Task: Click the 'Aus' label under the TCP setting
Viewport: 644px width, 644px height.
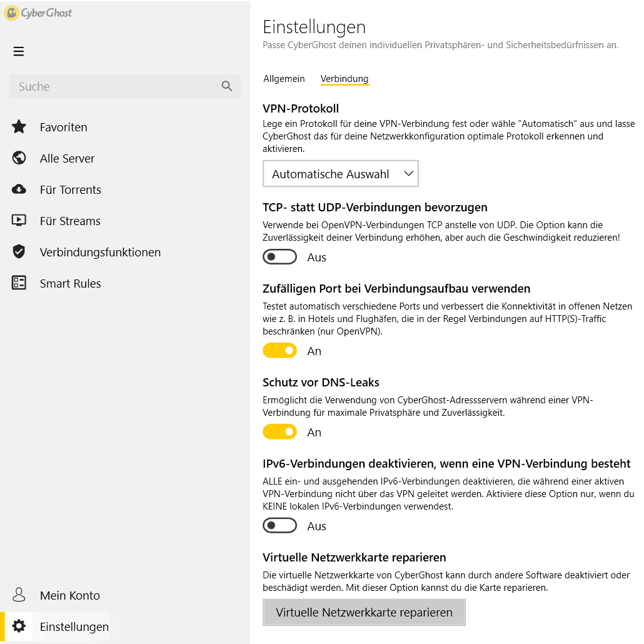Action: pyautogui.click(x=316, y=257)
